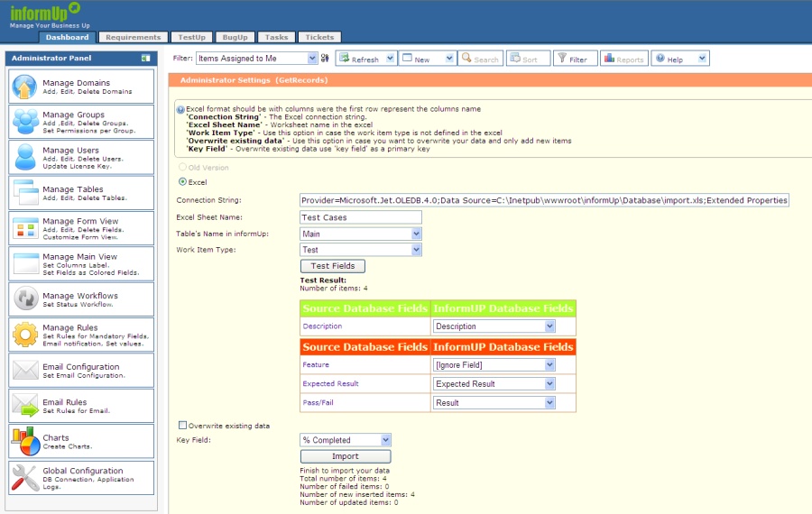Open the Manage Main View icon
The image size is (812, 514).
[26, 263]
